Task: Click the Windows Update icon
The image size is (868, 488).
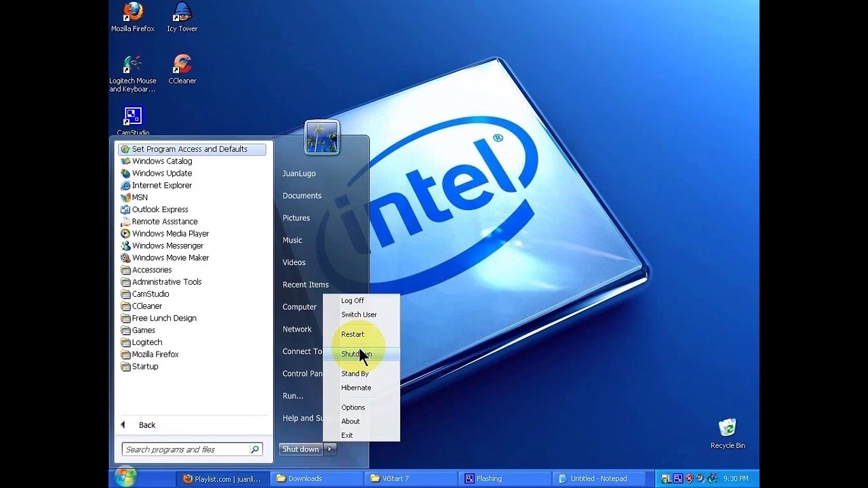Action: (125, 174)
